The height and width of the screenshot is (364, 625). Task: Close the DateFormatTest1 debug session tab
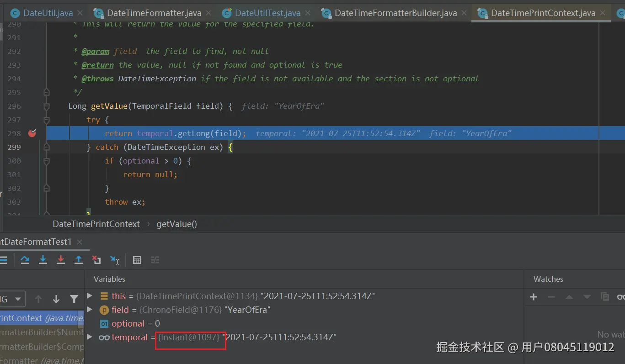[x=80, y=242]
